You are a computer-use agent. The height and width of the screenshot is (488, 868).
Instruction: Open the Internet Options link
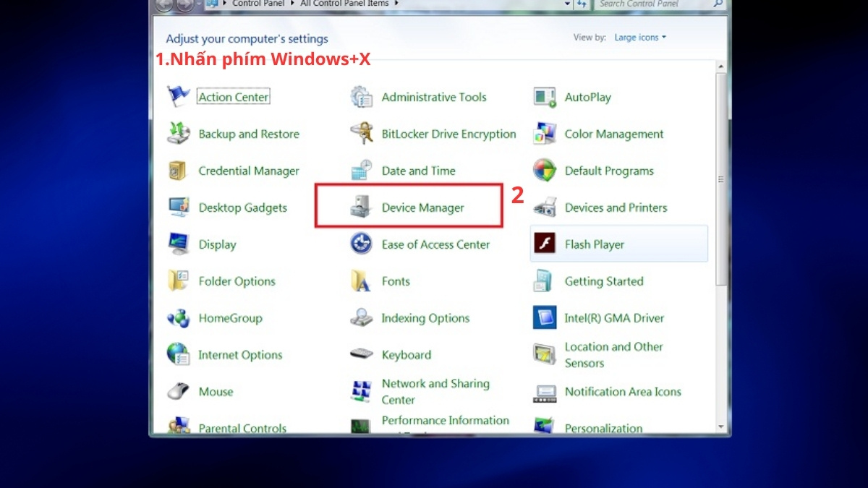point(241,355)
